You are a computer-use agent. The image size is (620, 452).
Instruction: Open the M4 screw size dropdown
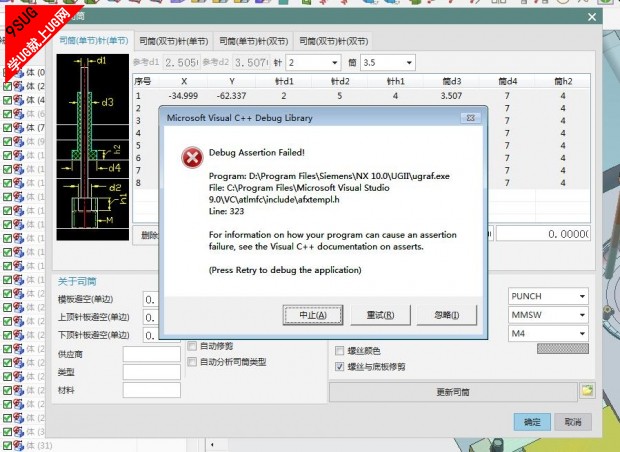coord(548,333)
